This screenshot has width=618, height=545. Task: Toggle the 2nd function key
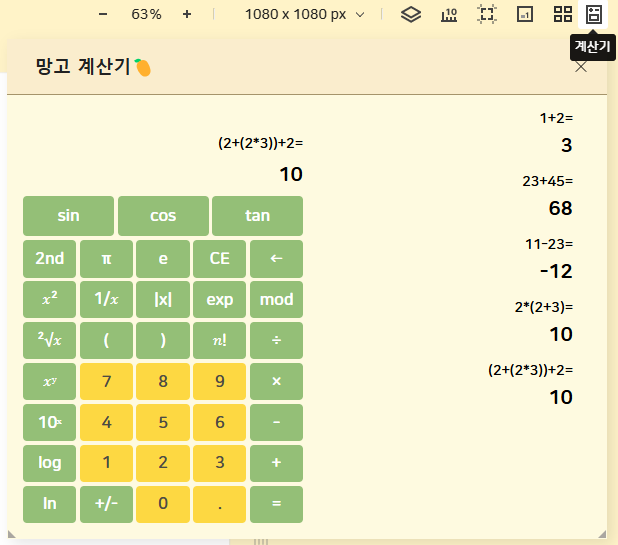[x=49, y=258]
